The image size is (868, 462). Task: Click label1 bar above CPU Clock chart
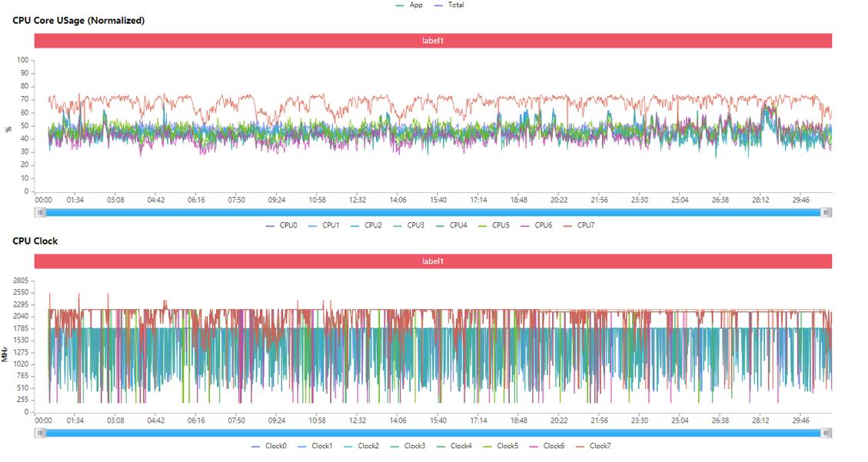click(x=433, y=261)
